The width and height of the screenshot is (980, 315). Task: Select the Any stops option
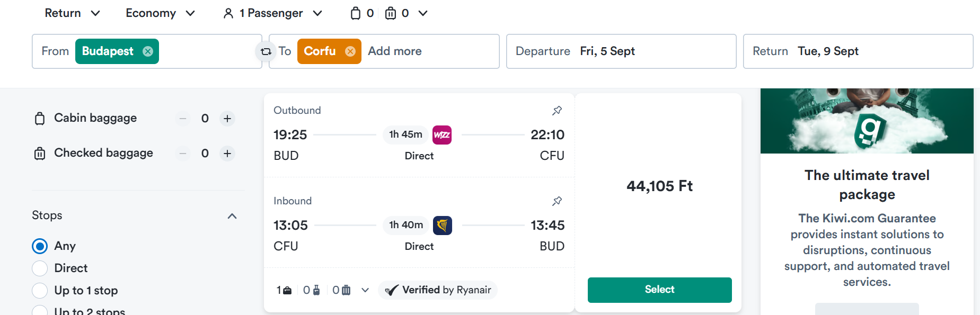[40, 246]
